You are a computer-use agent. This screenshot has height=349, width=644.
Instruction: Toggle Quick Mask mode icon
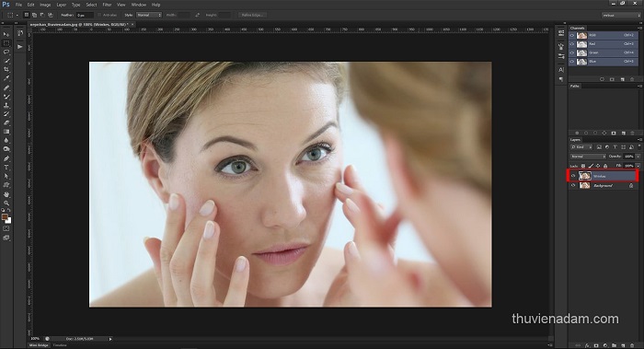[x=6, y=228]
